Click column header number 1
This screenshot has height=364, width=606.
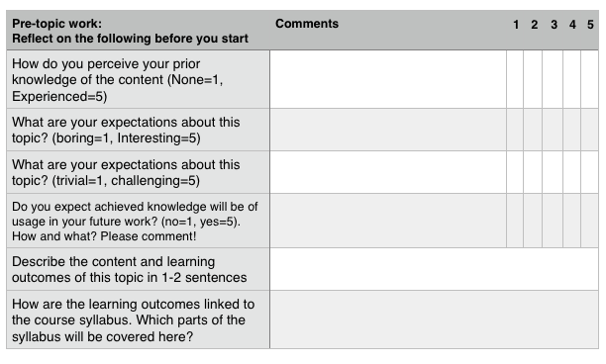click(x=516, y=25)
